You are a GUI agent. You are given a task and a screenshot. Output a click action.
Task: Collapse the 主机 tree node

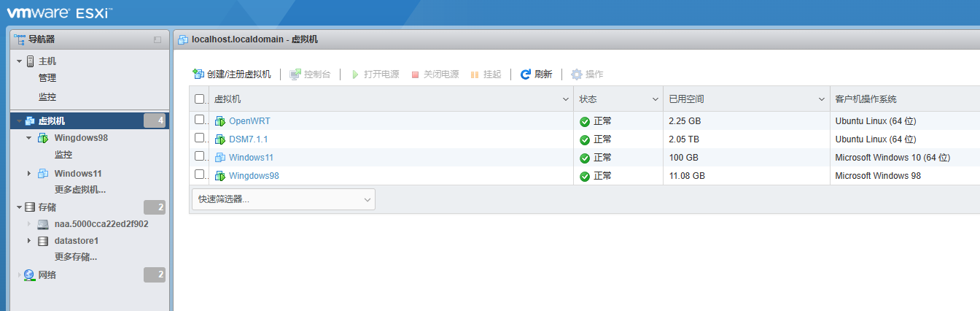pyautogui.click(x=20, y=61)
